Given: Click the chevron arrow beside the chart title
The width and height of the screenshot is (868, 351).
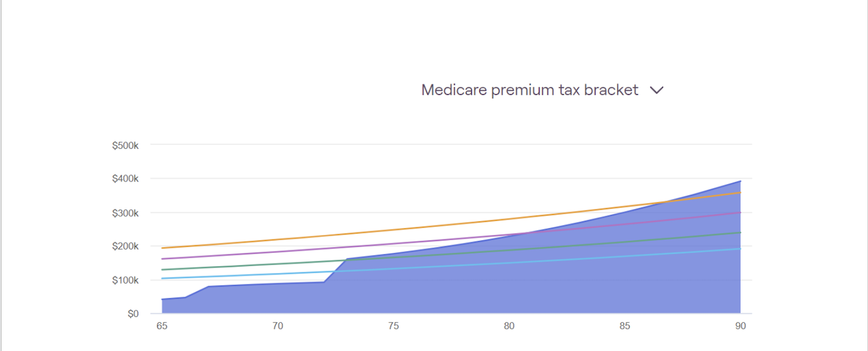Looking at the screenshot, I should point(657,91).
